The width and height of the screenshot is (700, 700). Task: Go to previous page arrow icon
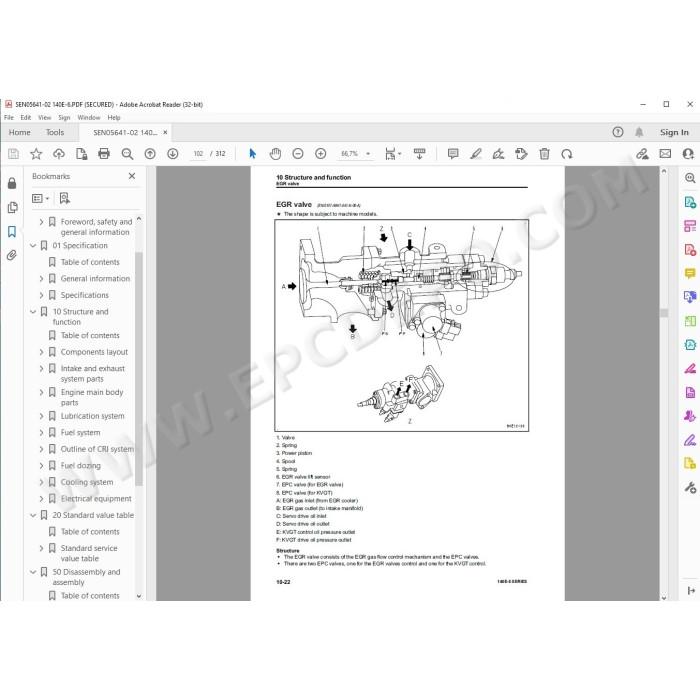click(150, 154)
